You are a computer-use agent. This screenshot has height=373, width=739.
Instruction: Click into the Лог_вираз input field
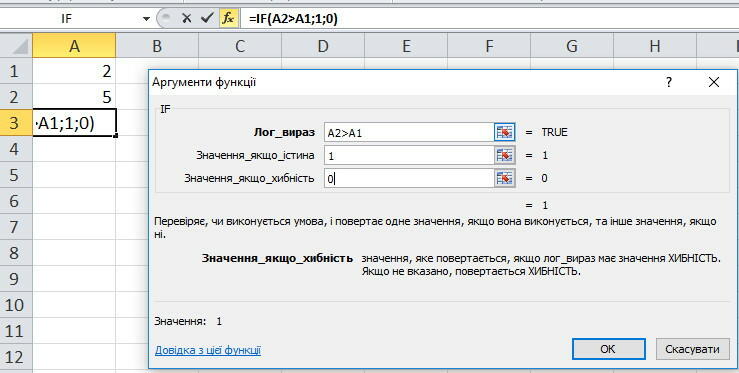(409, 133)
